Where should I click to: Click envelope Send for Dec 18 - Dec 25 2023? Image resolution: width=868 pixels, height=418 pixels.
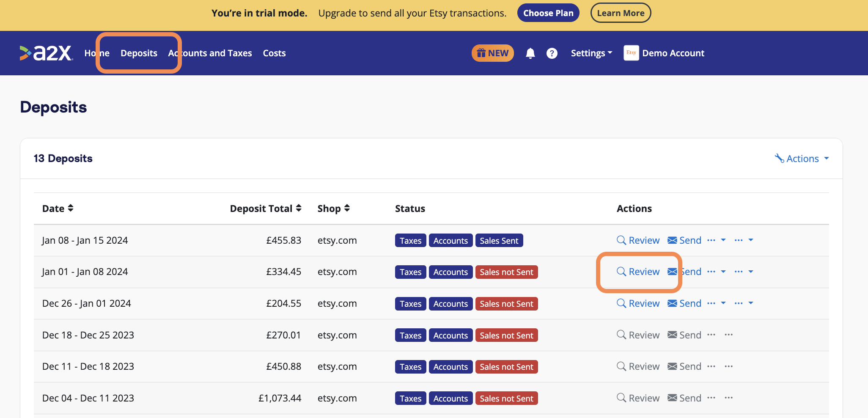[684, 335]
